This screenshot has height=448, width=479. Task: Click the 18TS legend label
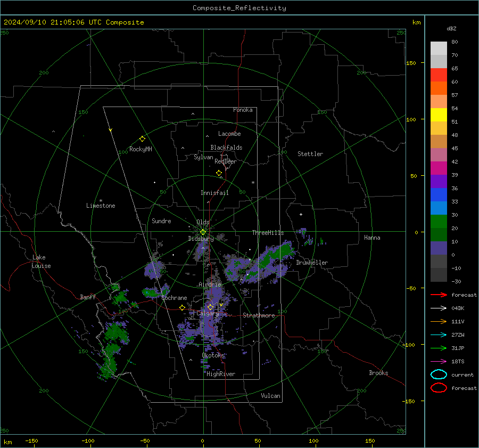[458, 362]
